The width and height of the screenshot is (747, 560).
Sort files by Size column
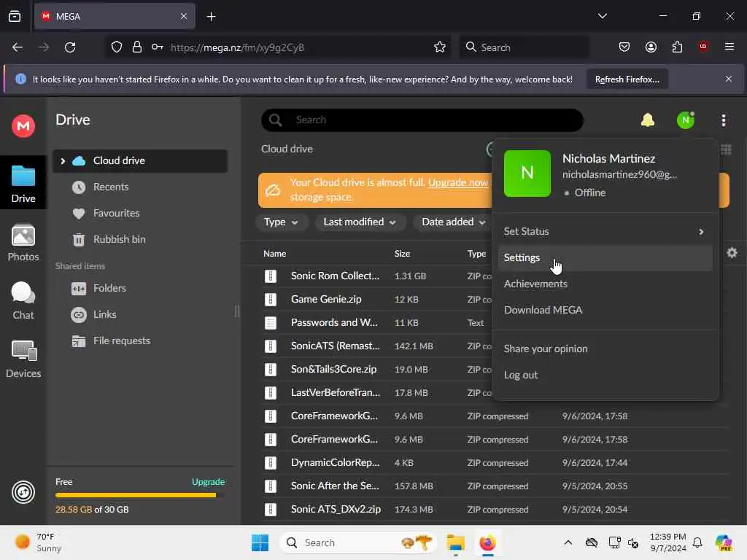coord(402,254)
